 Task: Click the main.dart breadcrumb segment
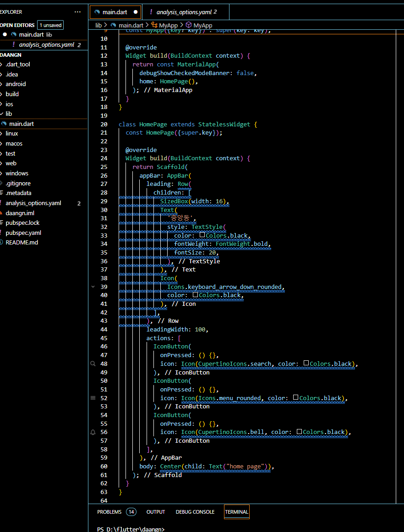127,25
